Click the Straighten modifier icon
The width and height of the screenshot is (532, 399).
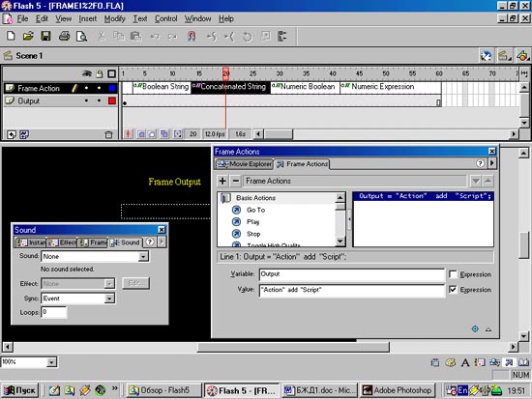(x=229, y=36)
